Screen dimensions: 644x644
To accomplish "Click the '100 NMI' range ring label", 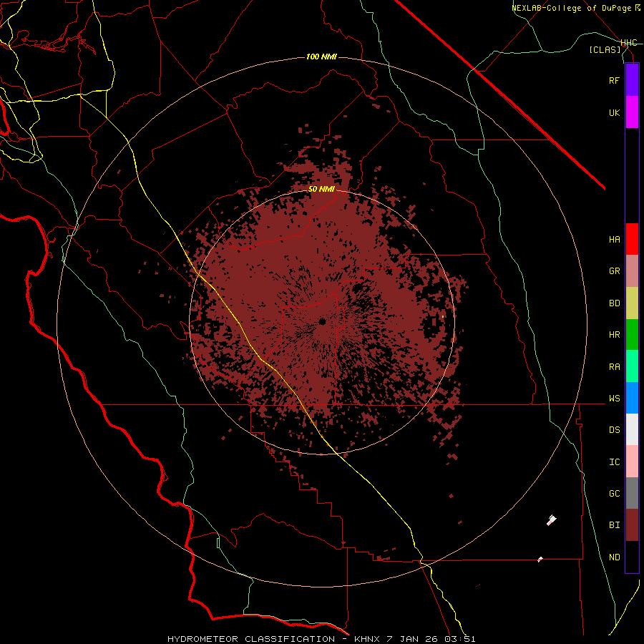I will [x=321, y=57].
